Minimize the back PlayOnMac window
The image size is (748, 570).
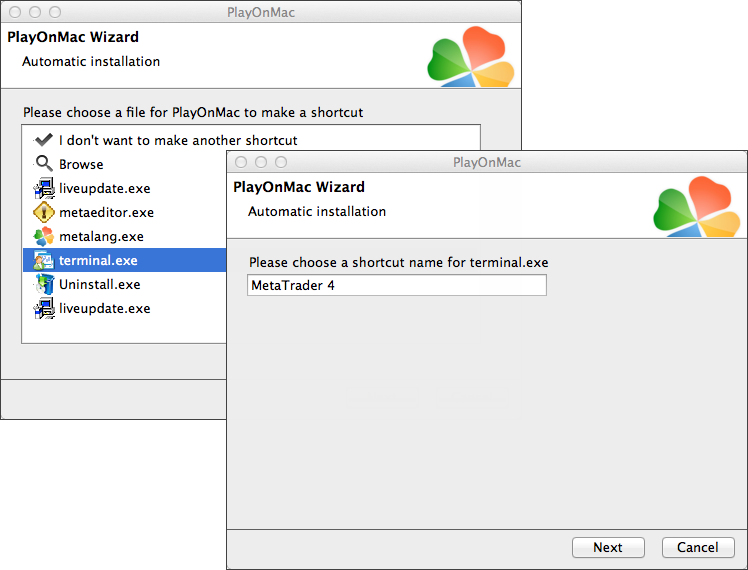pyautogui.click(x=35, y=13)
